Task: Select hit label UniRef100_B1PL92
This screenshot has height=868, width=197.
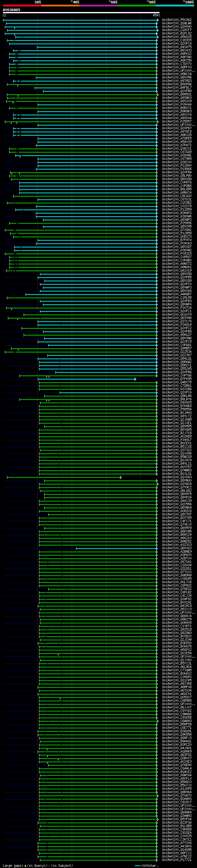Action: click(177, 33)
